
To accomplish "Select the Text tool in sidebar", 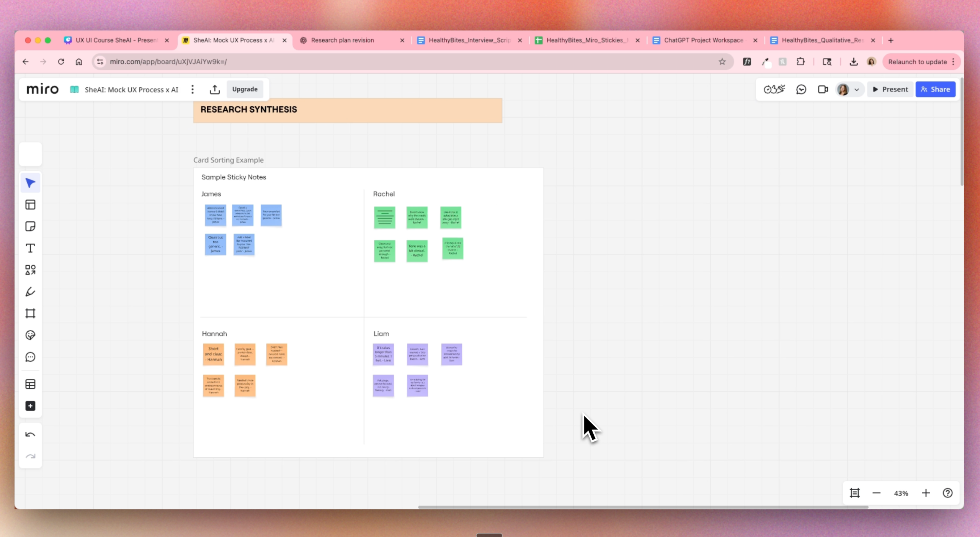I will (30, 248).
